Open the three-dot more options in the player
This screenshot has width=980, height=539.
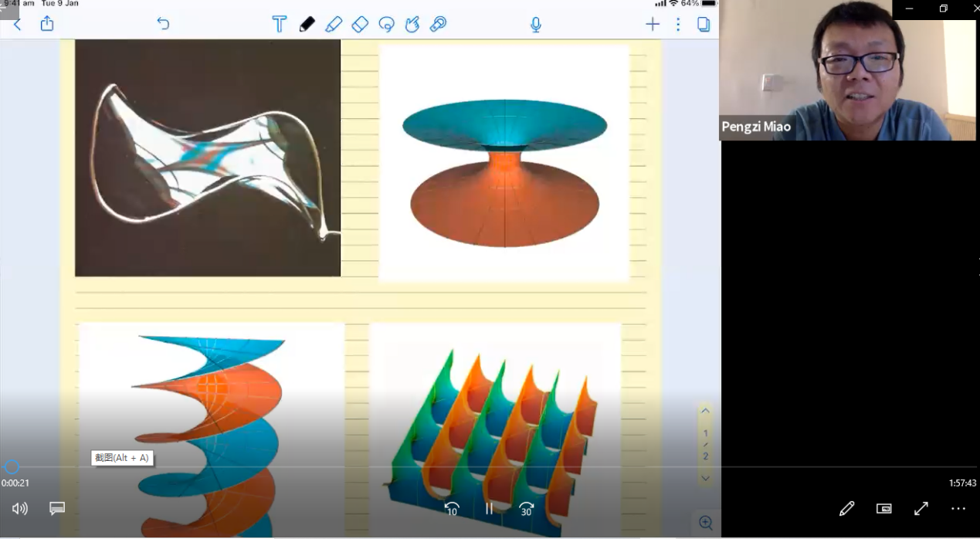(x=958, y=508)
